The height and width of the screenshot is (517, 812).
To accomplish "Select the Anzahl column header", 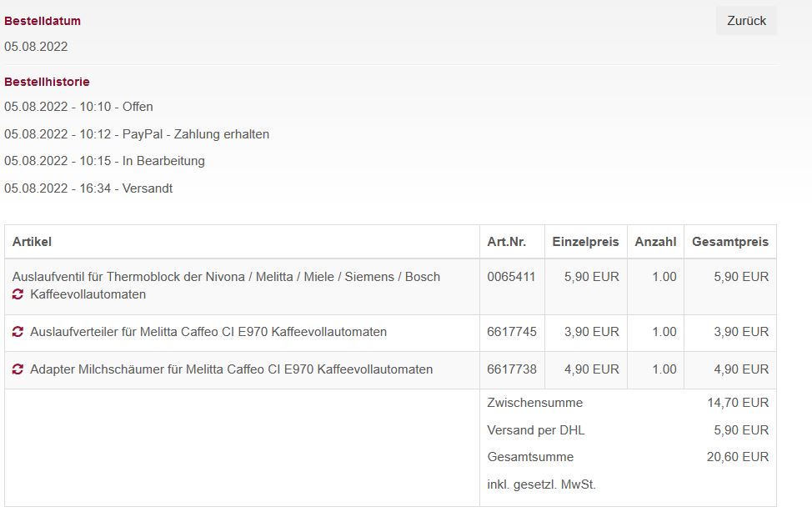I will [x=655, y=242].
